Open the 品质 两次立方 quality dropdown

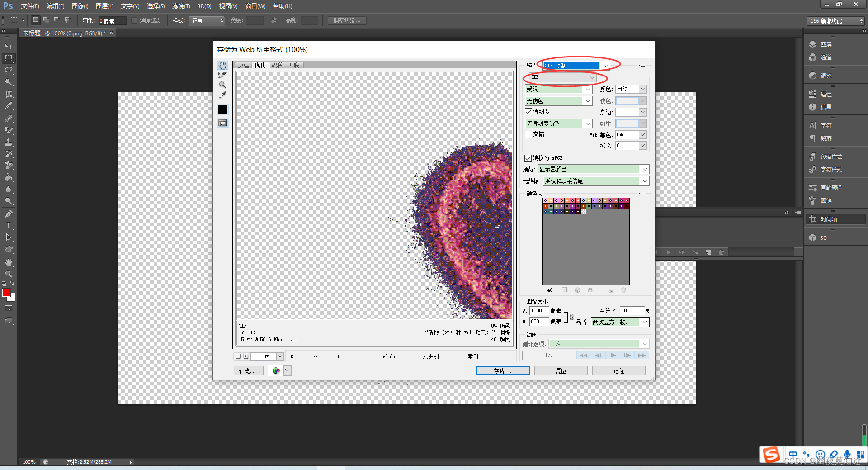(x=620, y=322)
